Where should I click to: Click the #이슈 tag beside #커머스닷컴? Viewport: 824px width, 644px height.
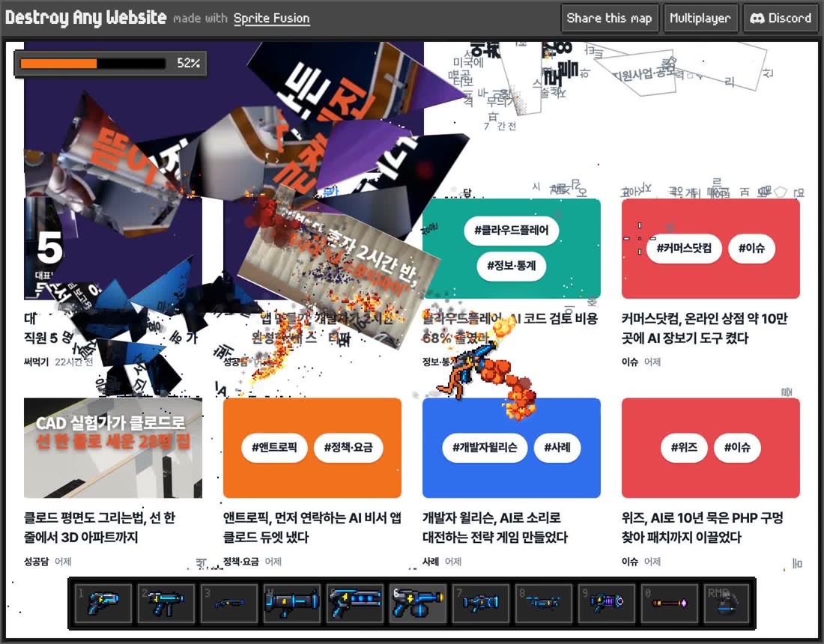point(751,248)
